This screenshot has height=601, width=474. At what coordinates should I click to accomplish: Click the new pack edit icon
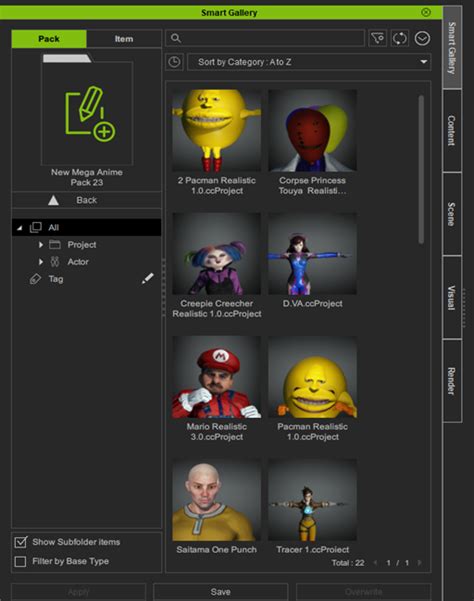tap(90, 114)
